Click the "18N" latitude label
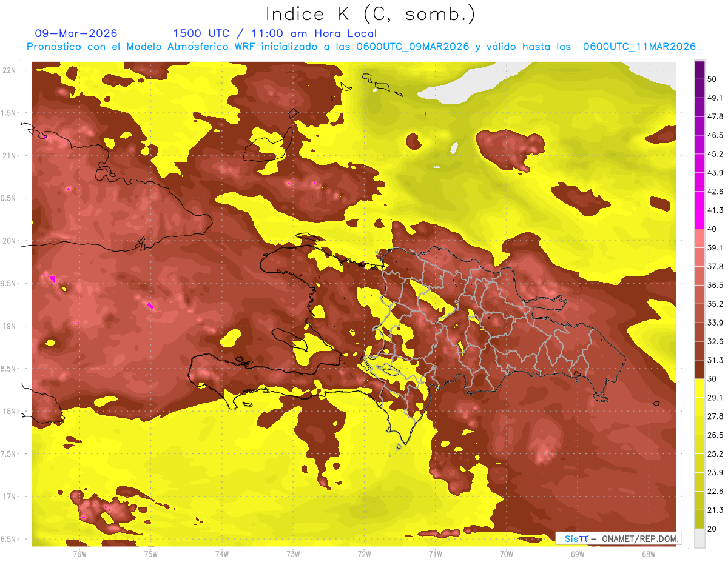The height and width of the screenshot is (562, 728). click(9, 412)
